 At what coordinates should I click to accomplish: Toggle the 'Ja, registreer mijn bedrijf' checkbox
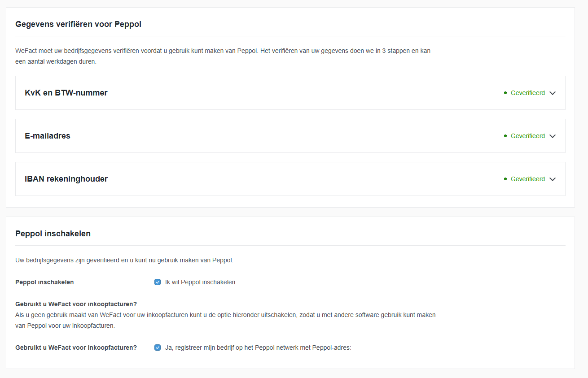[x=158, y=348]
